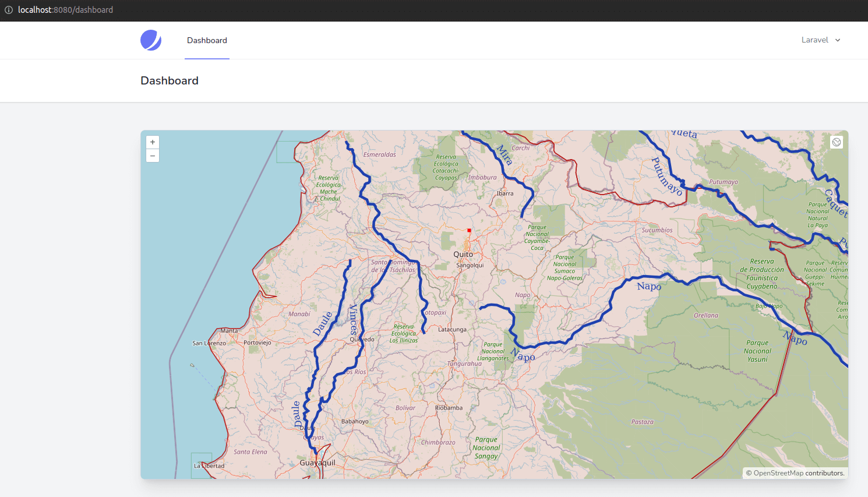Viewport: 868px width, 497px height.
Task: Click the San Lorenzo label
Action: pos(209,343)
